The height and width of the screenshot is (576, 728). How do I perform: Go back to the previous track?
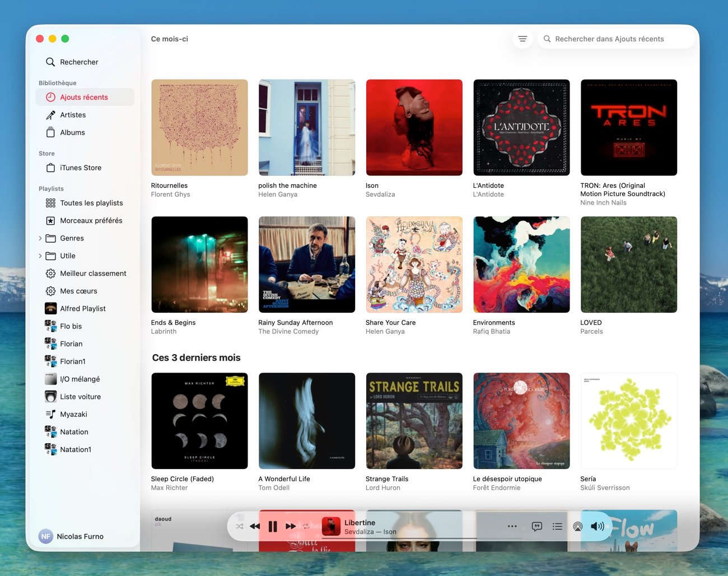pyautogui.click(x=255, y=527)
